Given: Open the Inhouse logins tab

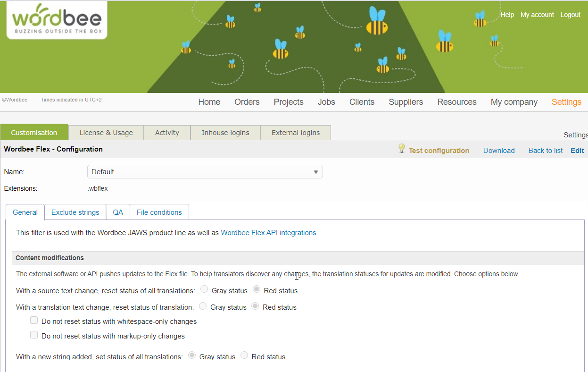Looking at the screenshot, I should point(225,133).
